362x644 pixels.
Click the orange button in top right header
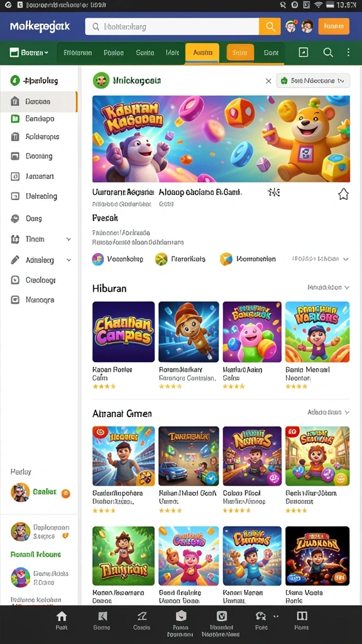pos(334,26)
